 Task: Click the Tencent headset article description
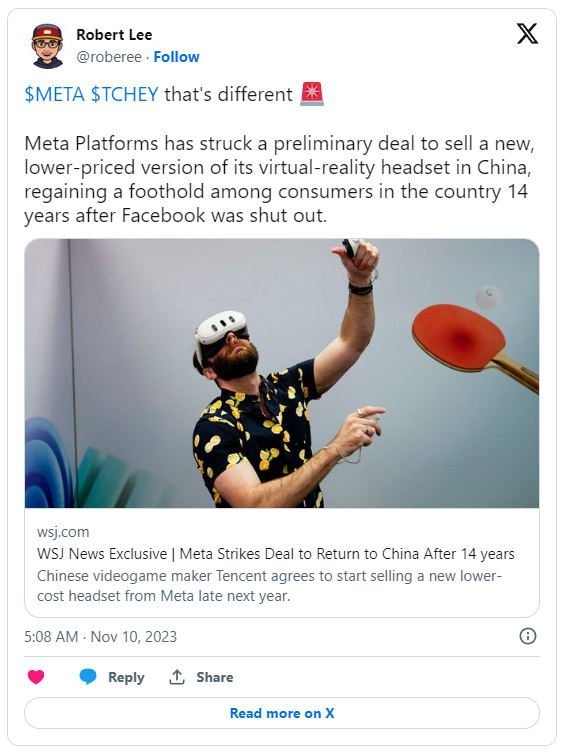pos(269,586)
